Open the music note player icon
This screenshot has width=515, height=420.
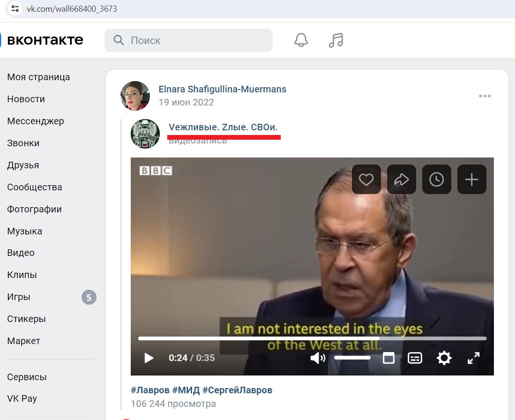coord(336,40)
